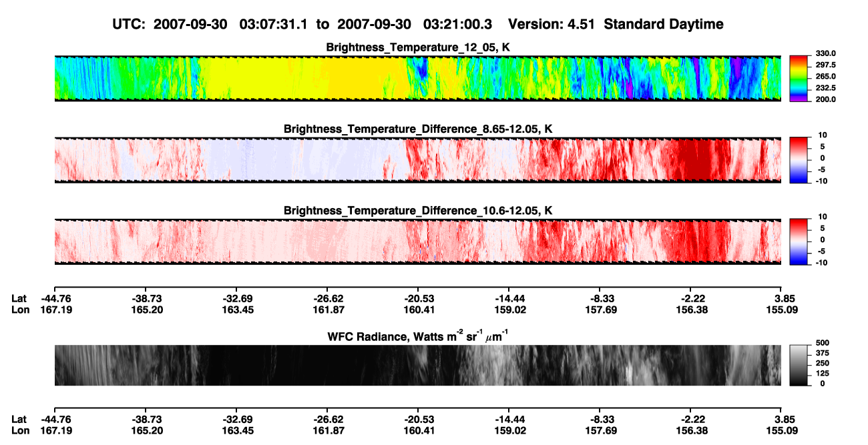Screen dimensions: 868x445
Task: Click the 8.65-12.05 temperature difference image strip
Action: click(x=417, y=160)
